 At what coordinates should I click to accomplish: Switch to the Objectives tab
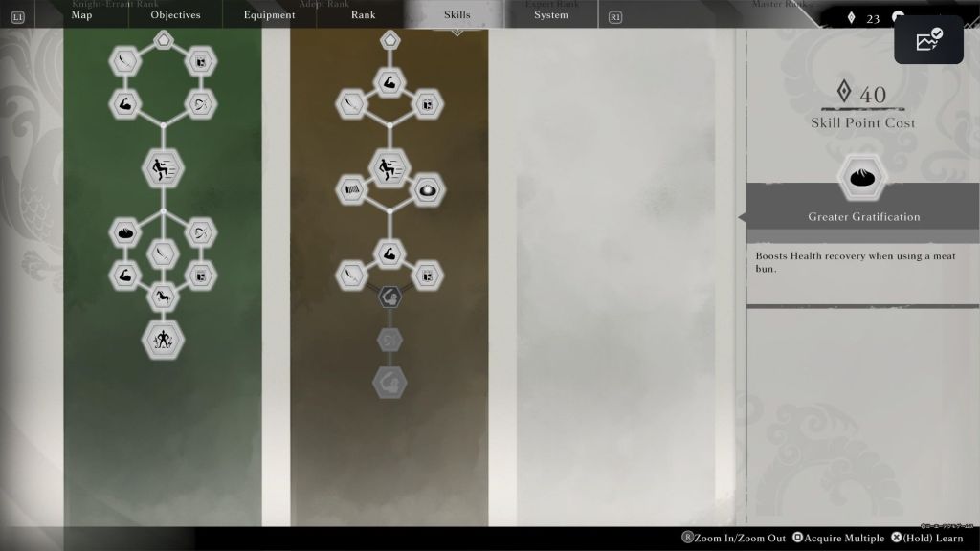(x=175, y=15)
